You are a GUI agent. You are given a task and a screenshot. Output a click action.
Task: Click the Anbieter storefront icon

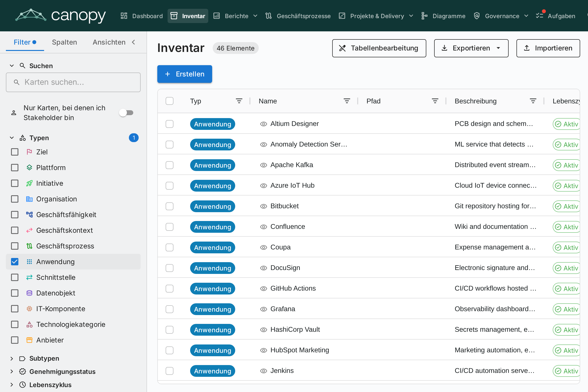(x=29, y=340)
